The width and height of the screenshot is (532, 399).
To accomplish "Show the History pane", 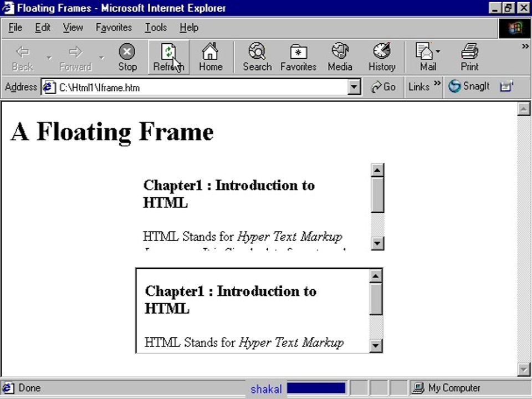I will [382, 57].
